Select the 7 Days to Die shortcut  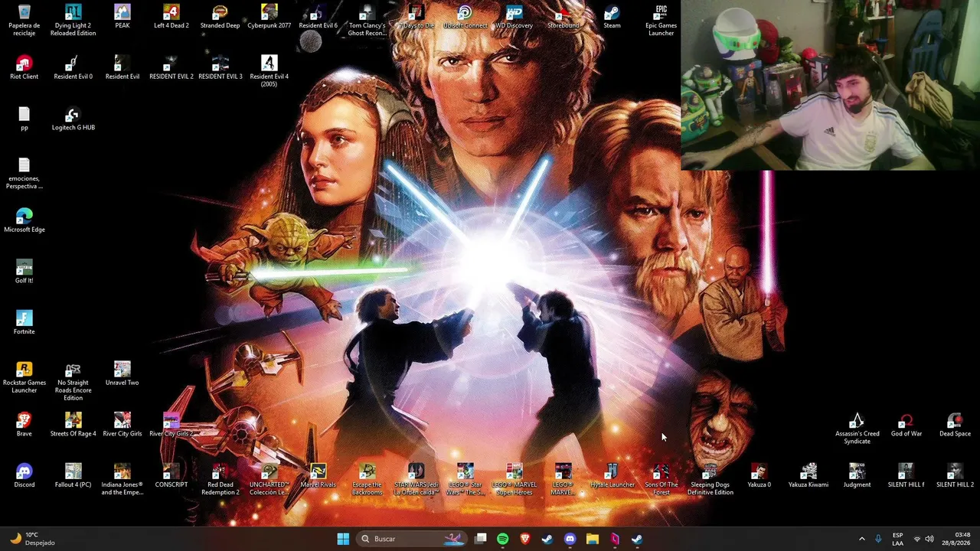pos(416,16)
